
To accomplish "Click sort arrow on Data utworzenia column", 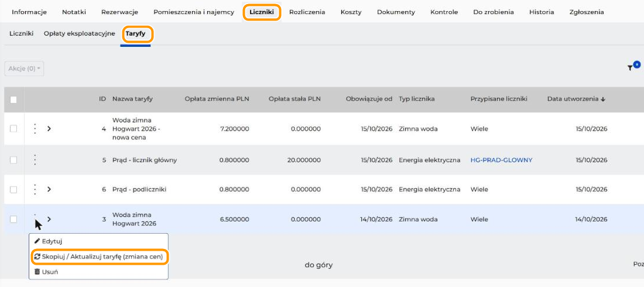I will pos(603,99).
